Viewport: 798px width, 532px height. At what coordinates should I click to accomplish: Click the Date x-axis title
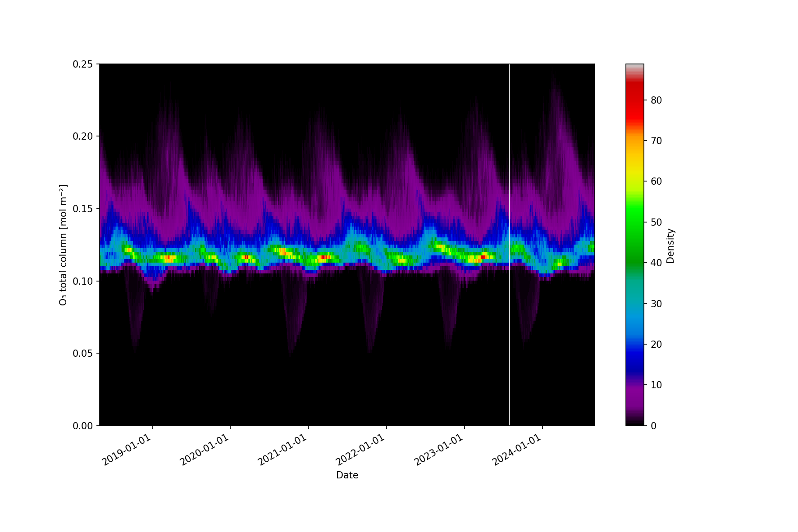[x=347, y=475]
